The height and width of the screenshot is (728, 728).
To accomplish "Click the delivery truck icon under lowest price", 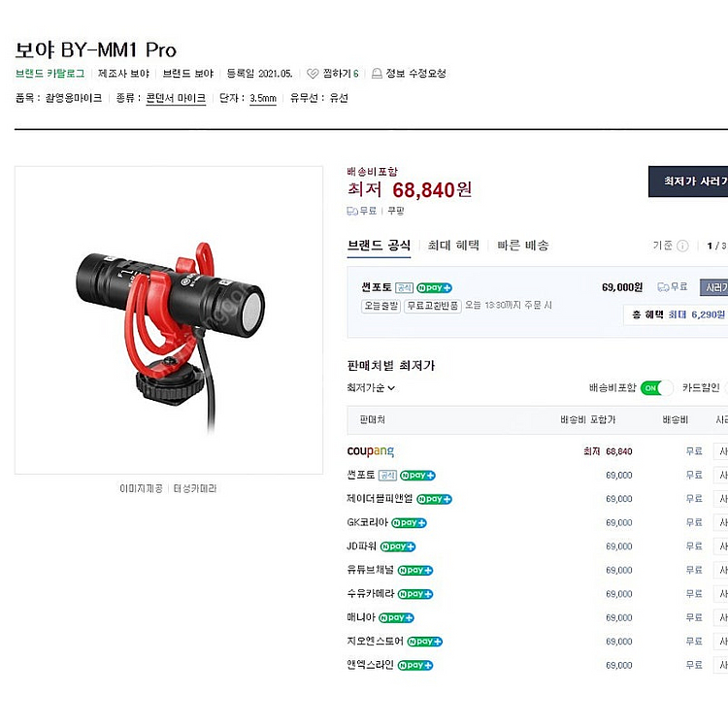I will 352,212.
